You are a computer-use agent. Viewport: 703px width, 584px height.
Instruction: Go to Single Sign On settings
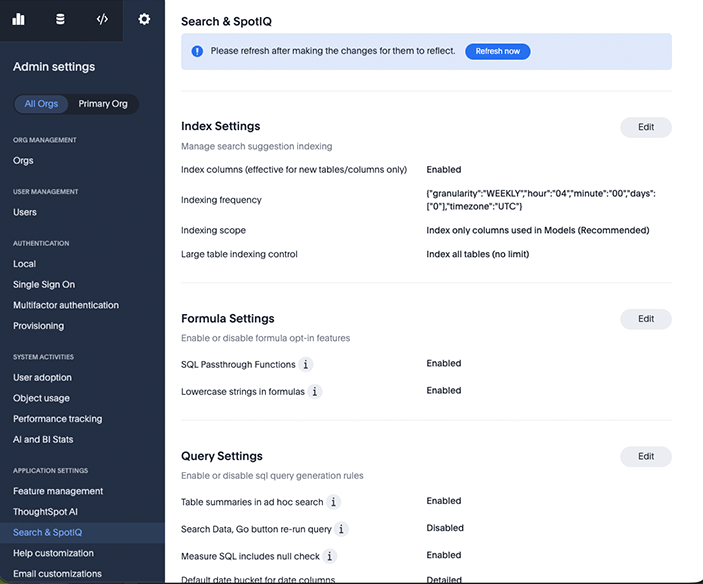click(44, 285)
